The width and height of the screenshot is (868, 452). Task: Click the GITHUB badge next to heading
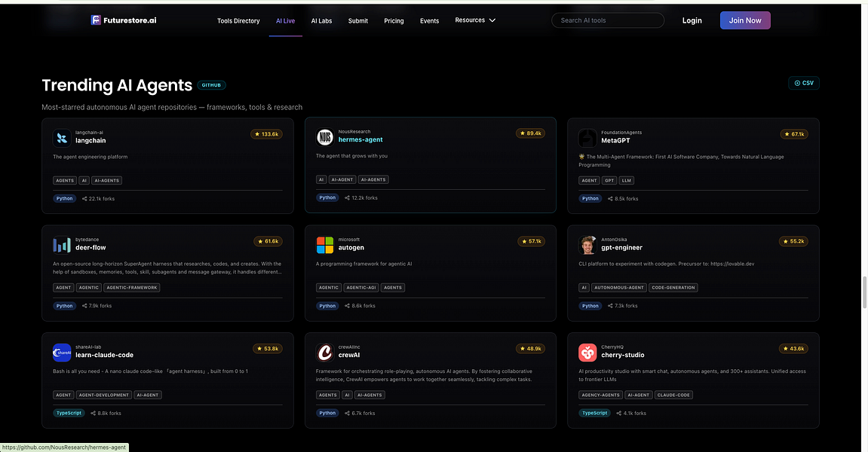click(x=211, y=85)
